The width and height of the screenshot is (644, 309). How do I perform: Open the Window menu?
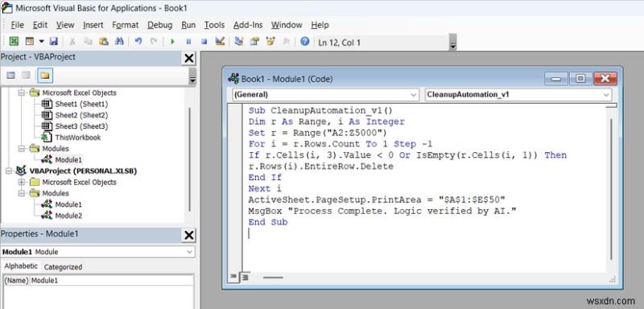[x=287, y=25]
